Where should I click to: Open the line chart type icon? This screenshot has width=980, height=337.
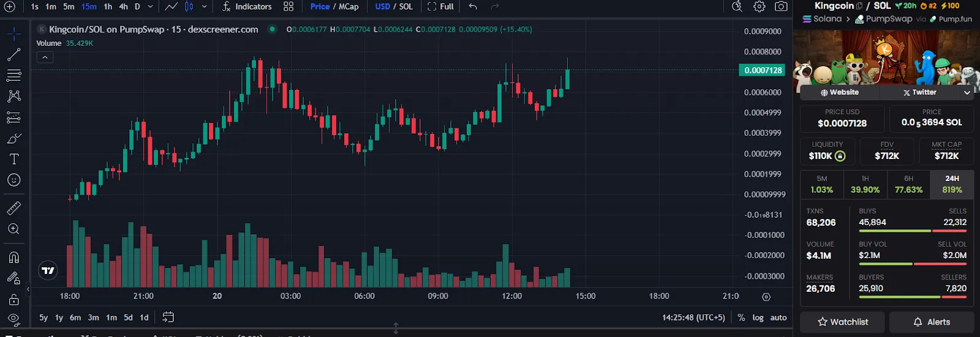pyautogui.click(x=171, y=7)
